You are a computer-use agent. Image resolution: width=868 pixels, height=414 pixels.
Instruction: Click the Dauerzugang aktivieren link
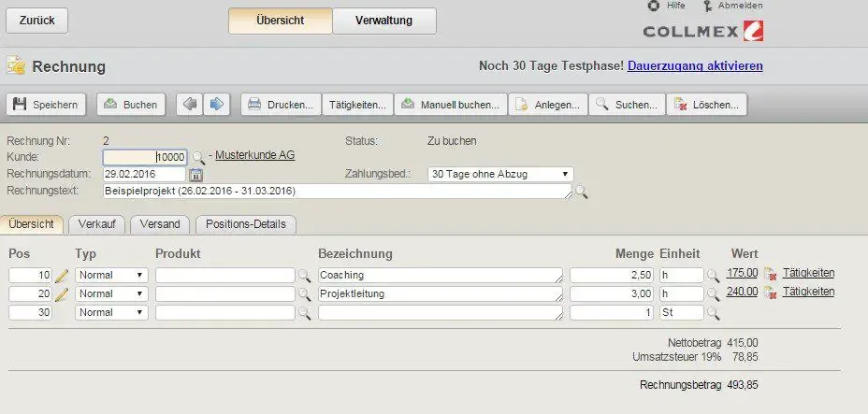(695, 66)
